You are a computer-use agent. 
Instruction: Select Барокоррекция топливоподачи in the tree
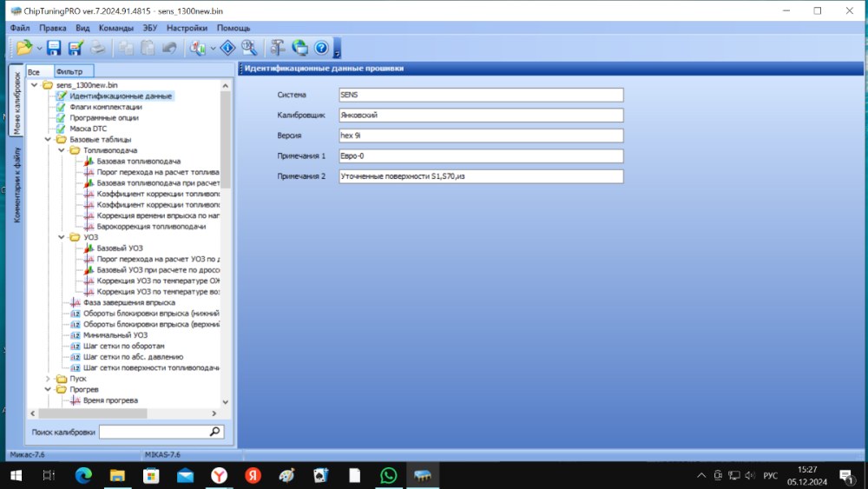click(151, 227)
